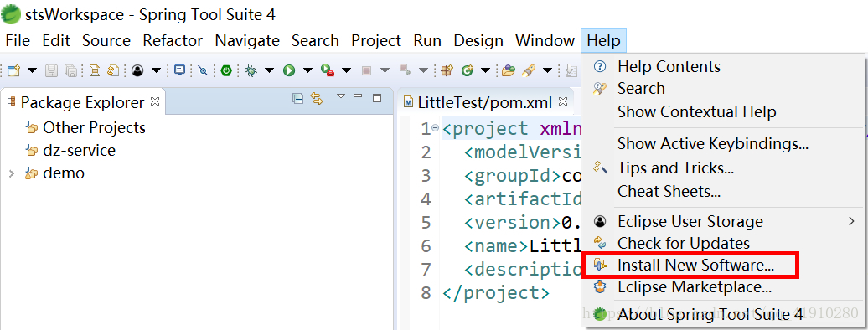This screenshot has width=868, height=330.
Task: Choose Tips and Tricks...
Action: (x=723, y=168)
